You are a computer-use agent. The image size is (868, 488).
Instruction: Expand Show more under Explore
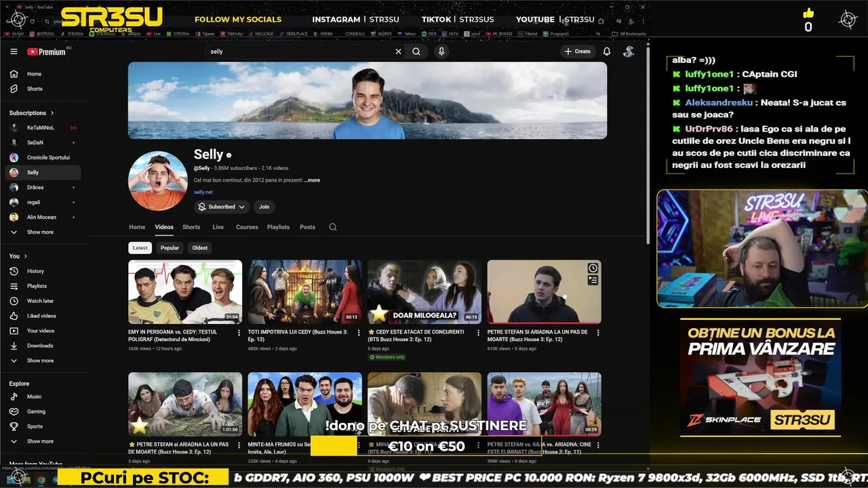pyautogui.click(x=43, y=441)
